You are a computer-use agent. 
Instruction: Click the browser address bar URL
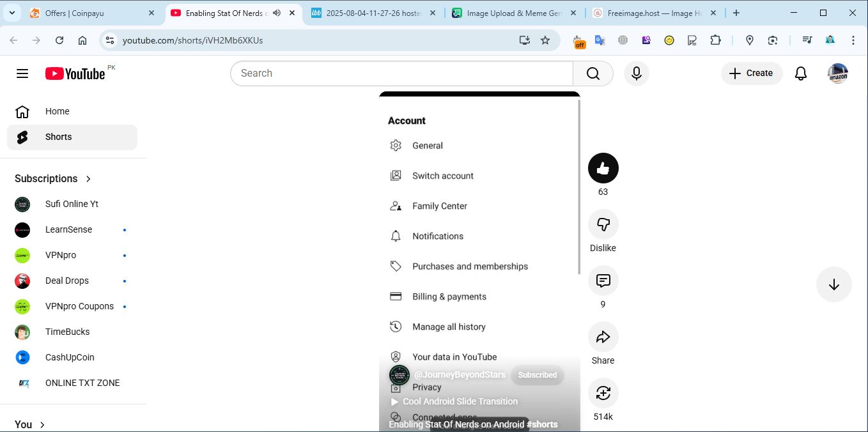click(x=192, y=40)
